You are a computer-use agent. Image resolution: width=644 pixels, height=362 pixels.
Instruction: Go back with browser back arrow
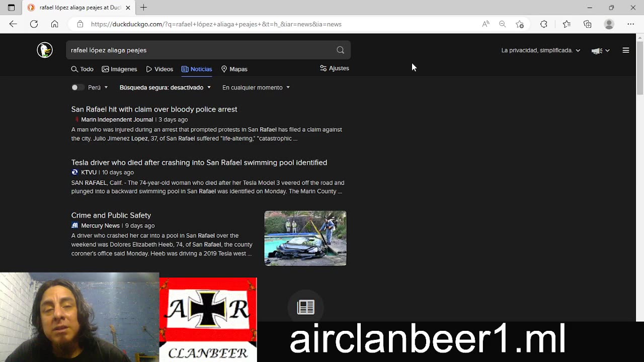(x=13, y=24)
